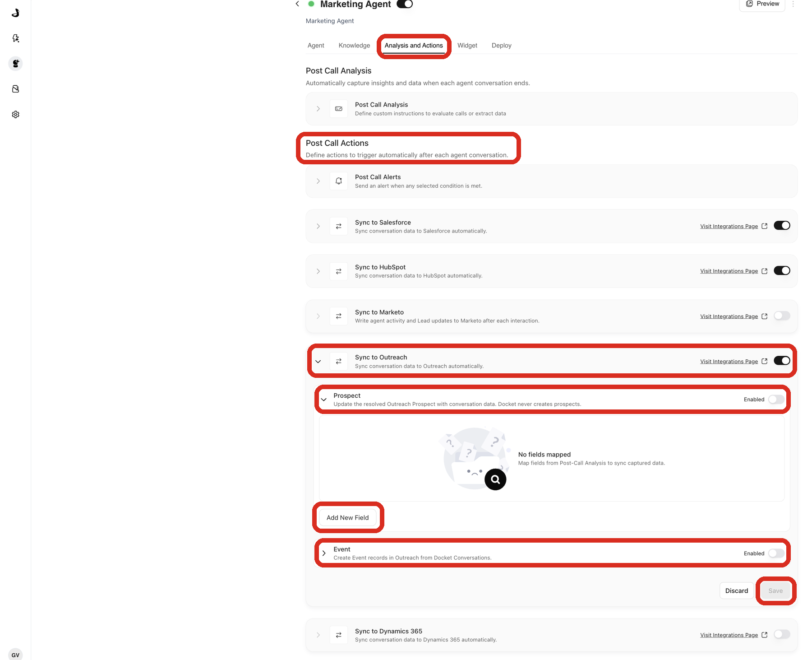Click the external link icon in Salesforce row
This screenshot has width=812, height=660.
tap(765, 226)
